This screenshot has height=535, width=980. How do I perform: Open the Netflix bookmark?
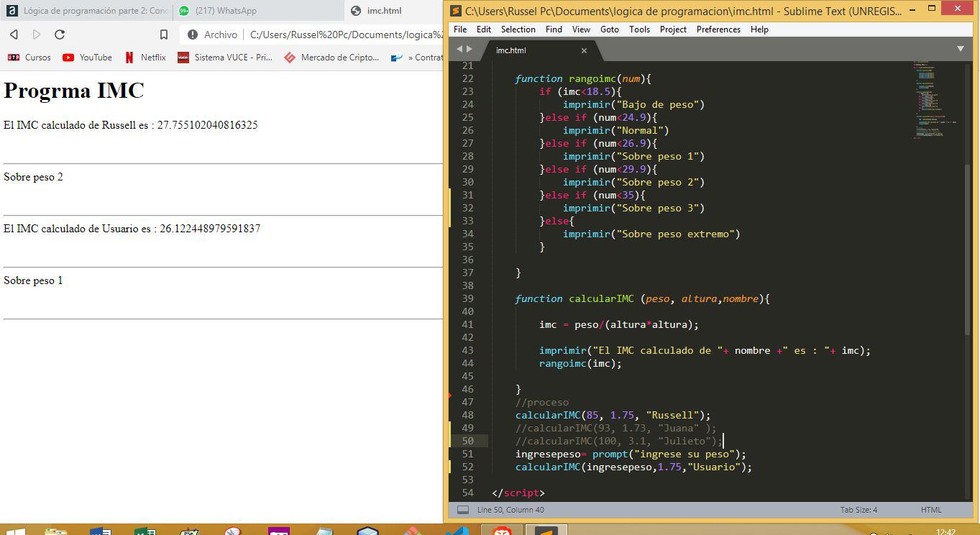point(145,58)
